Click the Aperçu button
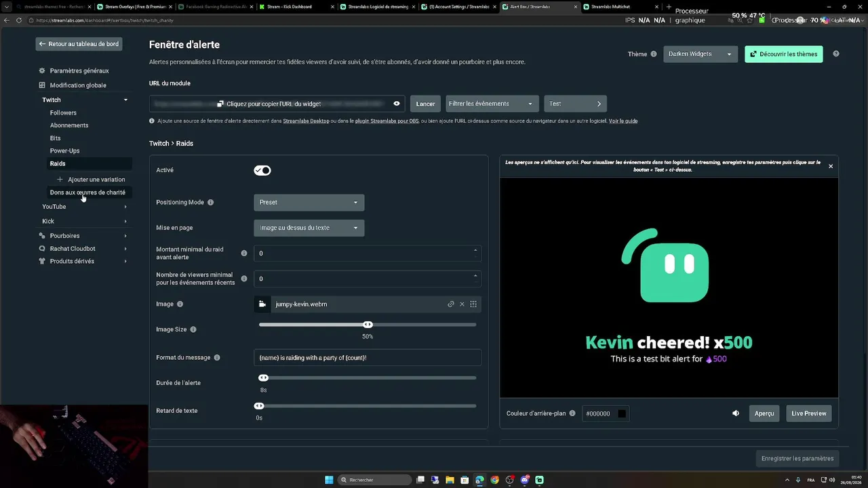The height and width of the screenshot is (488, 868). (x=764, y=413)
